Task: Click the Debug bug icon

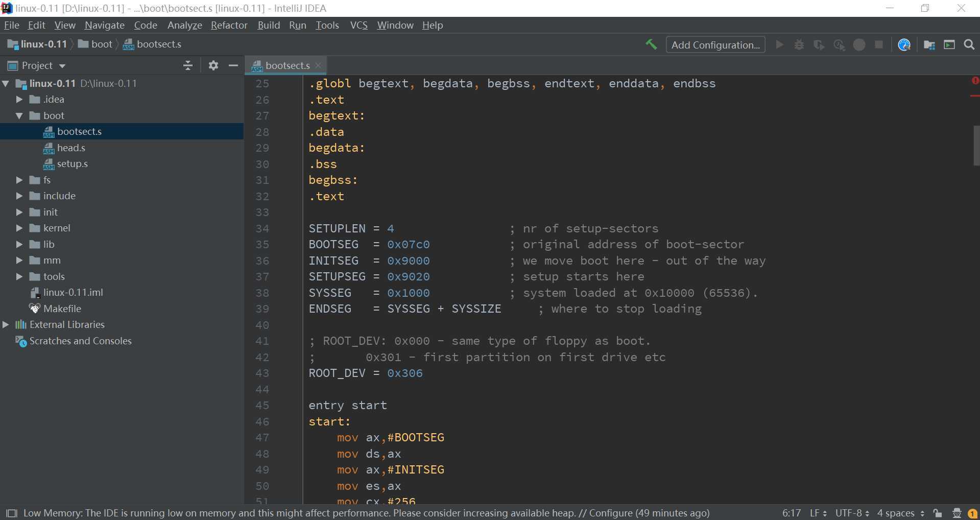Action: pyautogui.click(x=799, y=45)
